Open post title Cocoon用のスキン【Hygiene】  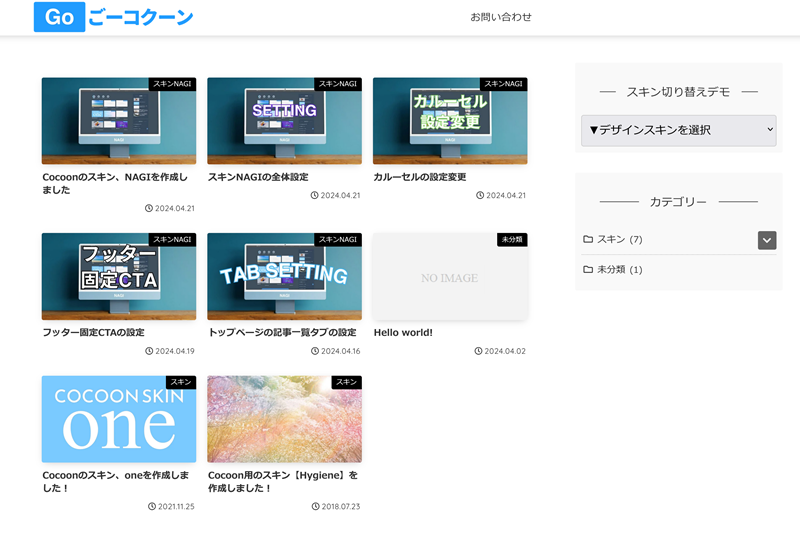(x=283, y=481)
